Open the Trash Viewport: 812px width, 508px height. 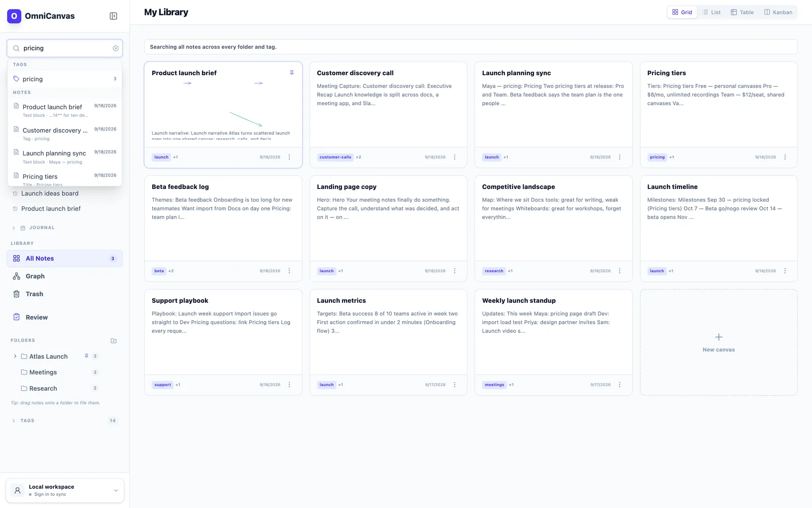(64, 294)
